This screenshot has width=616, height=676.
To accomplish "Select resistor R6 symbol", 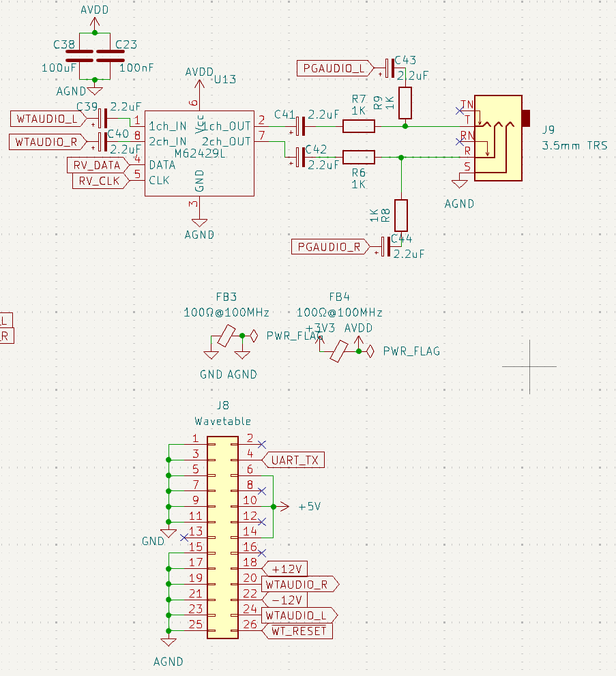I will (x=359, y=158).
